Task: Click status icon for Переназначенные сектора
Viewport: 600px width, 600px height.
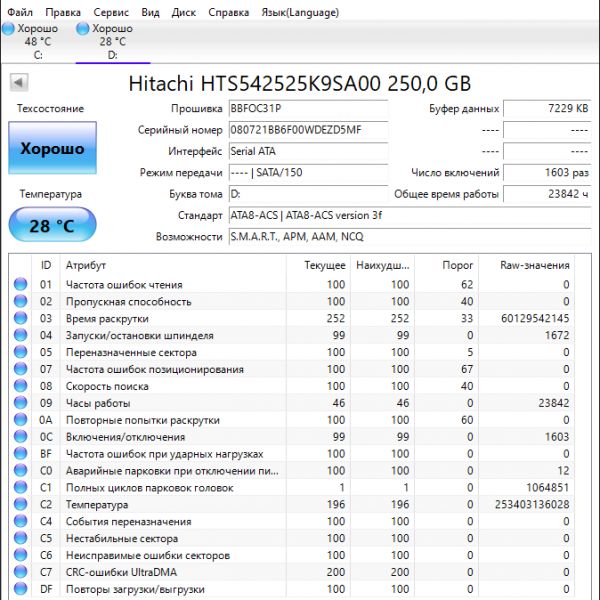Action: 20,352
